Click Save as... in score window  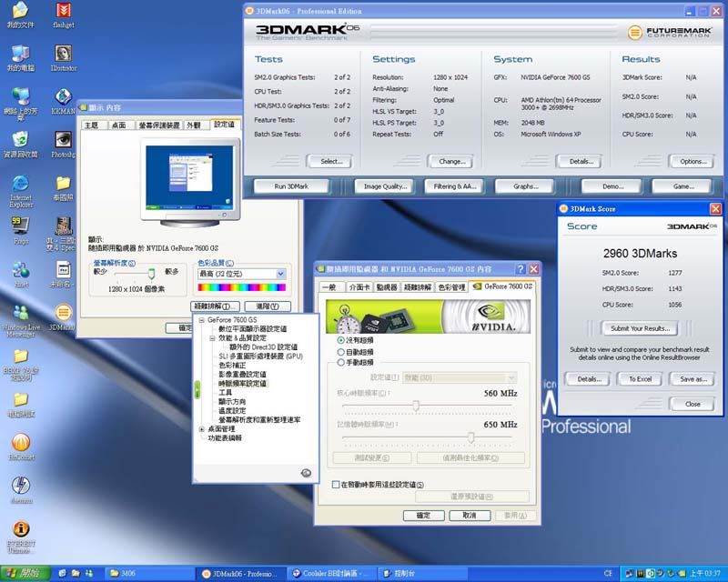pyautogui.click(x=693, y=378)
